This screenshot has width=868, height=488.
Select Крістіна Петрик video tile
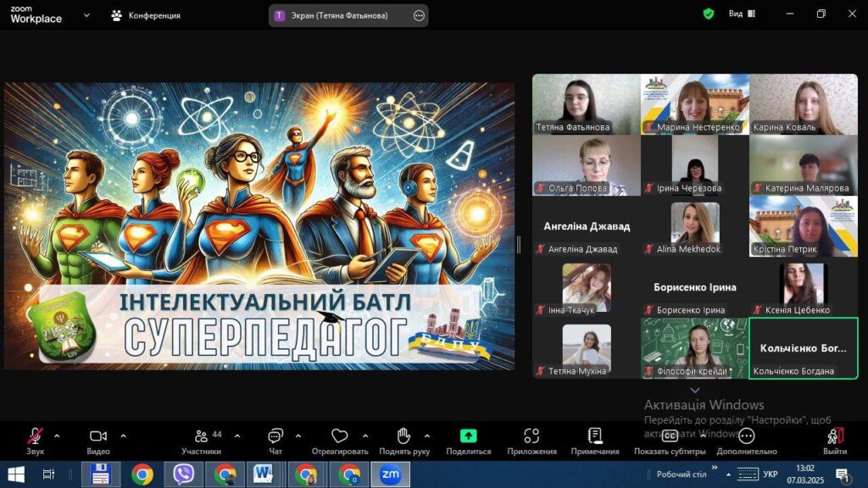804,225
